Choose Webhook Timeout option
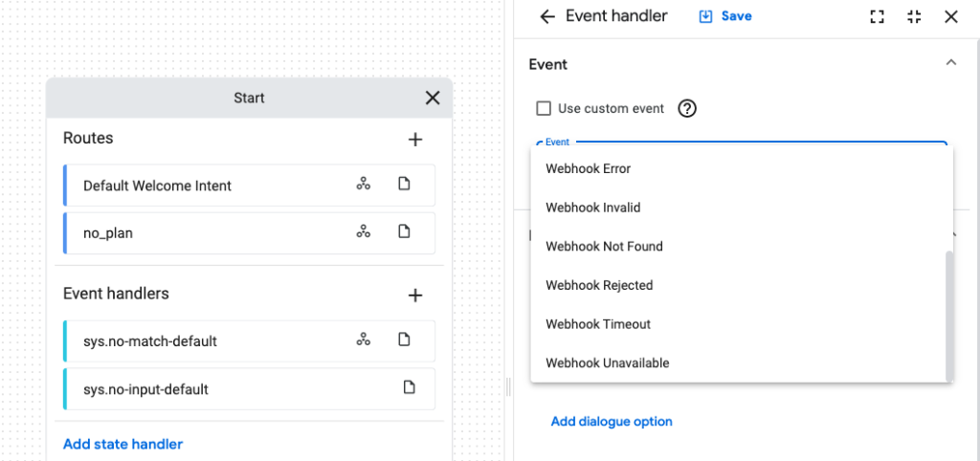This screenshot has width=980, height=461. coord(598,324)
